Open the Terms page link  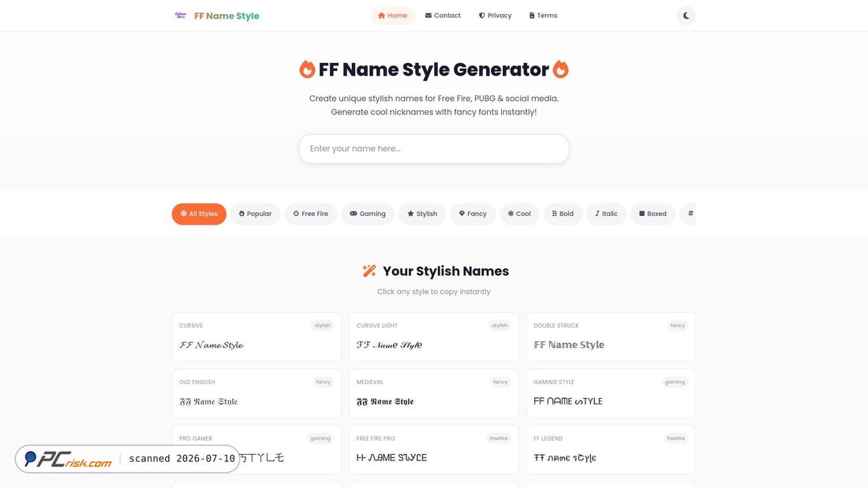pos(543,16)
